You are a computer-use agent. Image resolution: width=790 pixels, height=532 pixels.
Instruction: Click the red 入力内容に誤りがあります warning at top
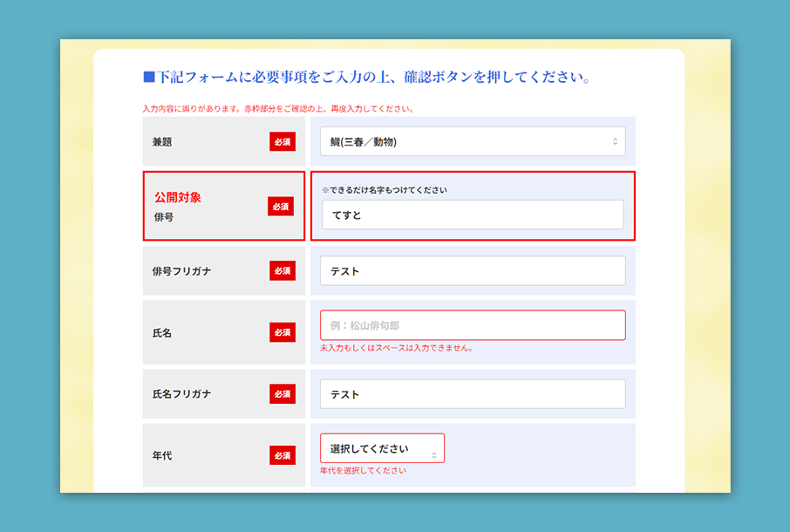point(277,109)
